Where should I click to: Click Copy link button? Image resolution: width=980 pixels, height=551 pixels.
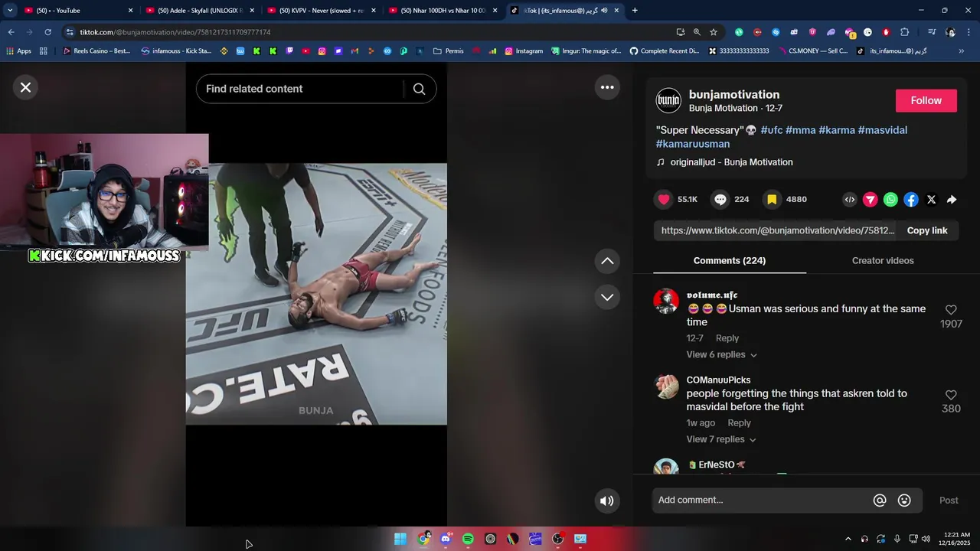927,230
